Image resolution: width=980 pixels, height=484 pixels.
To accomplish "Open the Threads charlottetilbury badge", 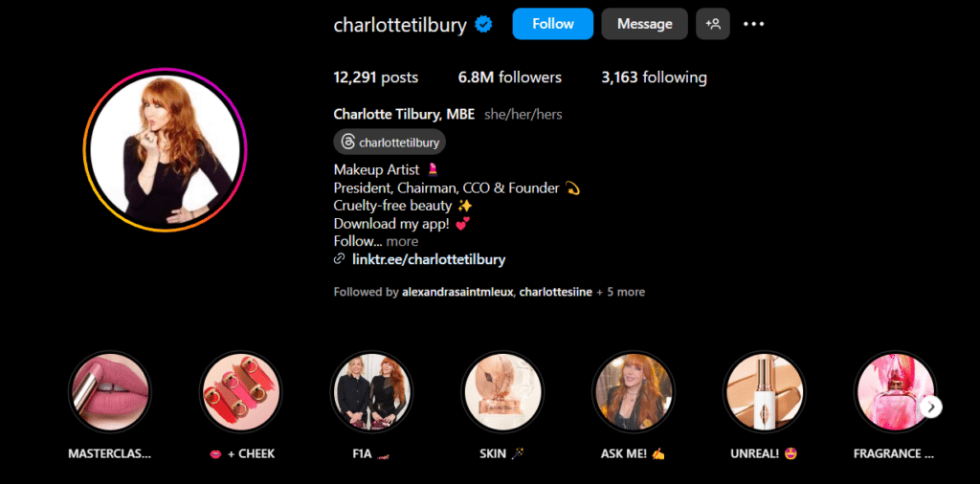I will pos(390,142).
